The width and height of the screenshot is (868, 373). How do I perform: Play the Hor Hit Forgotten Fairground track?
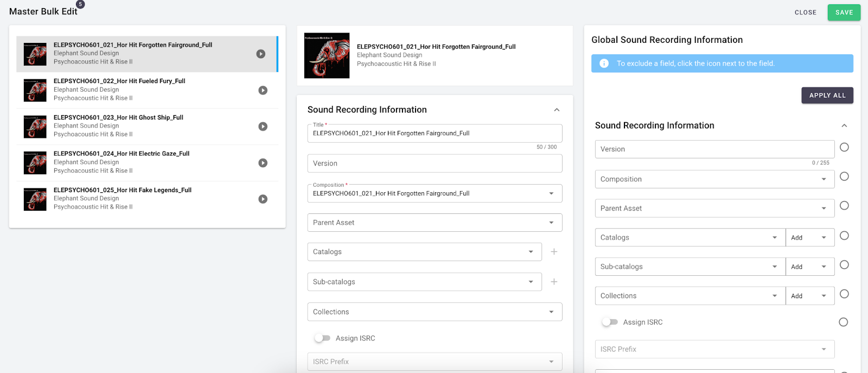[261, 54]
